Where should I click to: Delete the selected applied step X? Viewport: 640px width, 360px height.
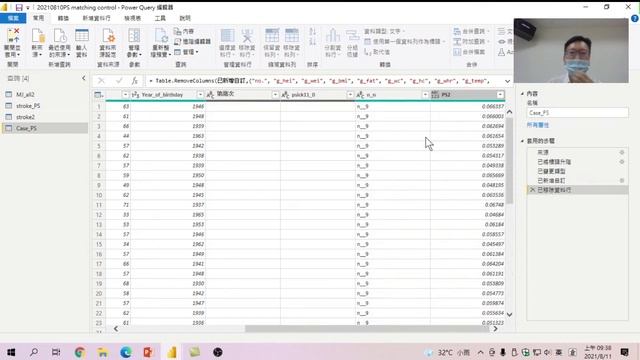(532, 190)
